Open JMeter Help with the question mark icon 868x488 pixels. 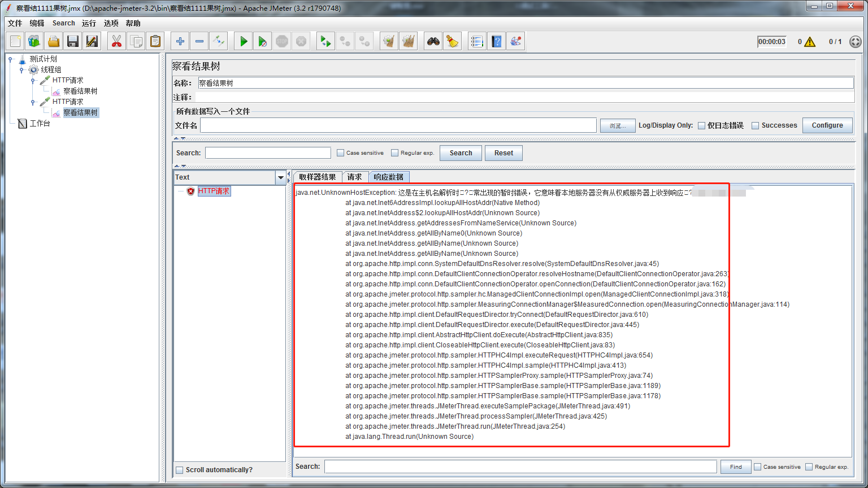click(496, 41)
